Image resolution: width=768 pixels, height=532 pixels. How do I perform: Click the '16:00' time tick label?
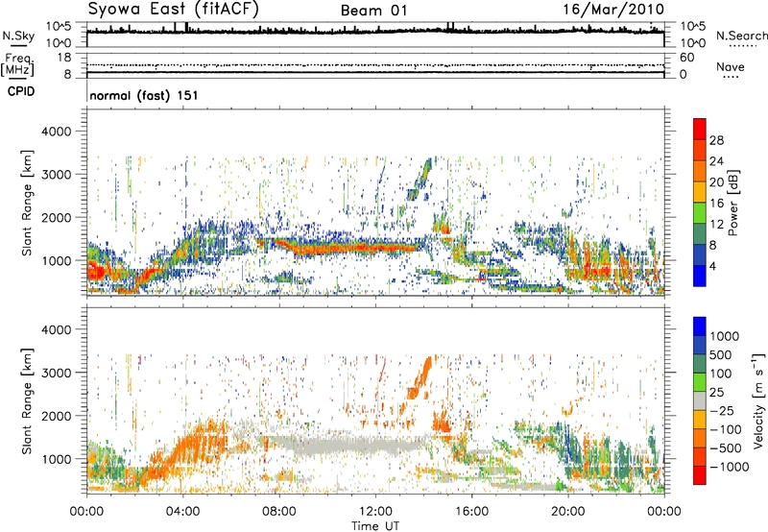tap(471, 512)
